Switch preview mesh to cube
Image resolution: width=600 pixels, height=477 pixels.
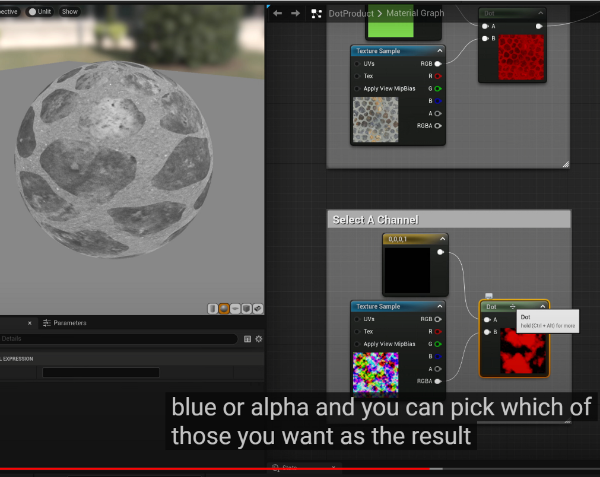(x=247, y=308)
